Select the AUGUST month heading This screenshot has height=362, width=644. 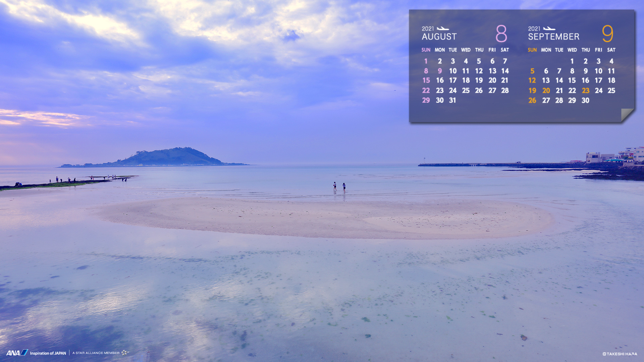click(x=439, y=37)
